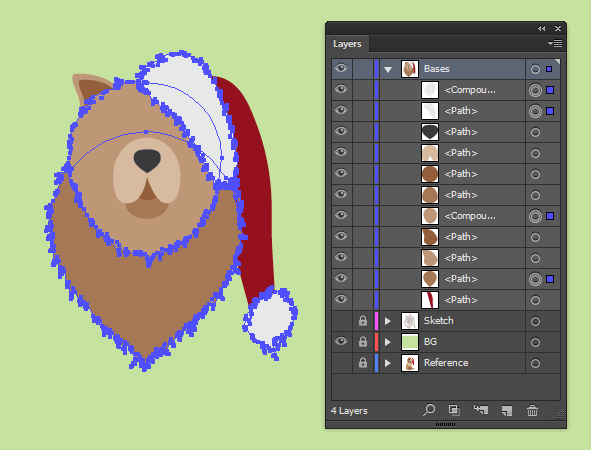The height and width of the screenshot is (450, 591).
Task: Hide the Bases layer with eye icon
Action: [341, 68]
